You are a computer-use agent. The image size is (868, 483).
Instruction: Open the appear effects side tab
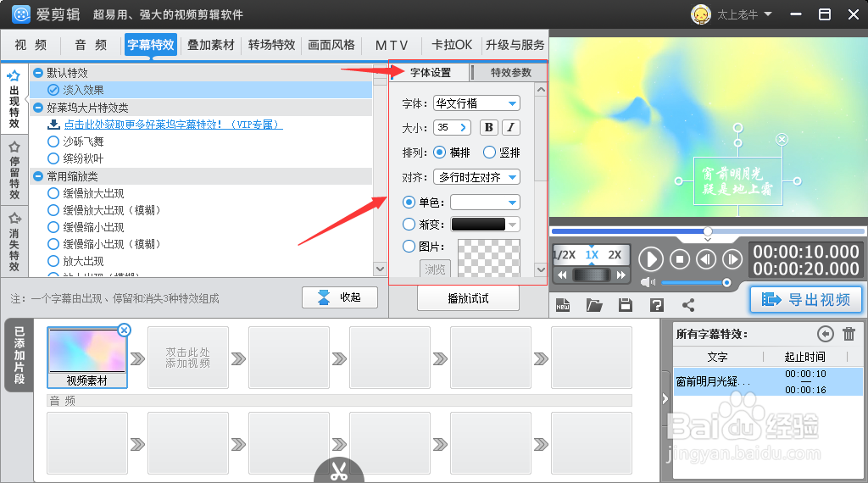click(x=14, y=100)
